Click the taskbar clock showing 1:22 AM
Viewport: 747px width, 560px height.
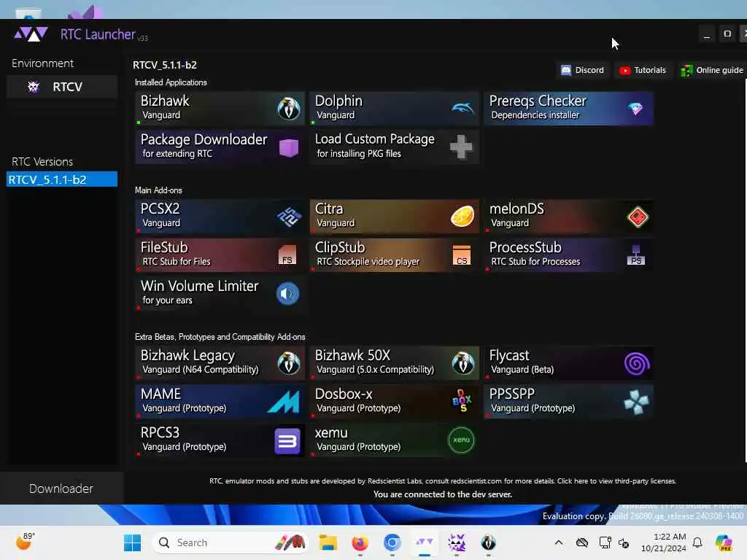click(x=664, y=542)
